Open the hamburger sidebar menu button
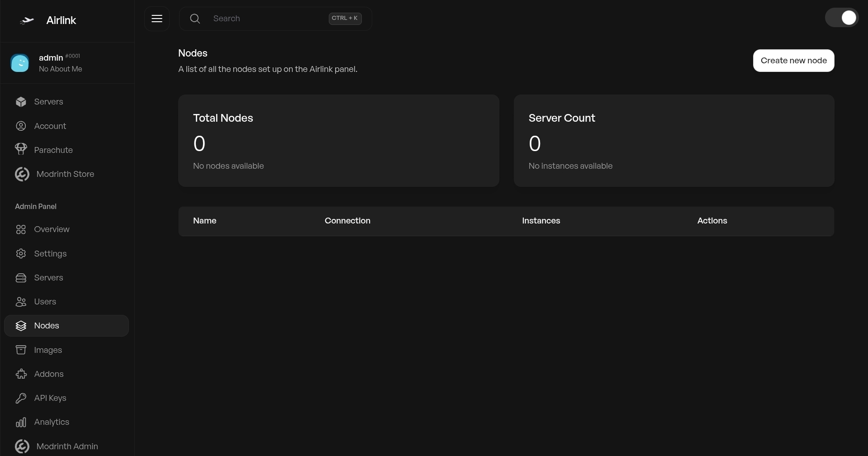868x456 pixels. click(157, 19)
